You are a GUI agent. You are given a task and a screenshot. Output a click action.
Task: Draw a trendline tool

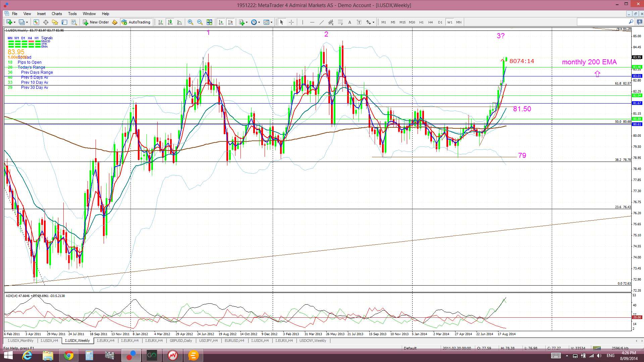point(321,22)
